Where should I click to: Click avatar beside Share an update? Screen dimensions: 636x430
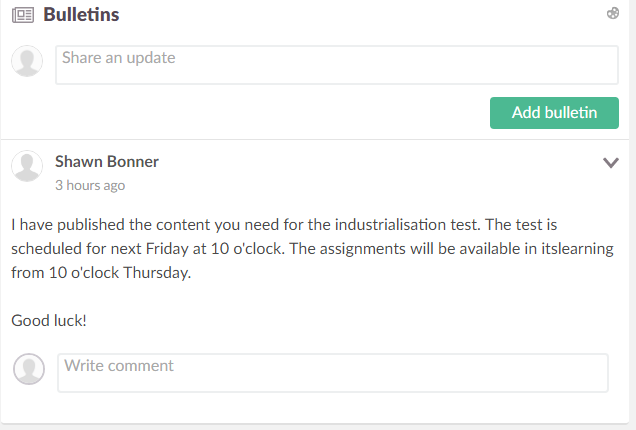[27, 61]
